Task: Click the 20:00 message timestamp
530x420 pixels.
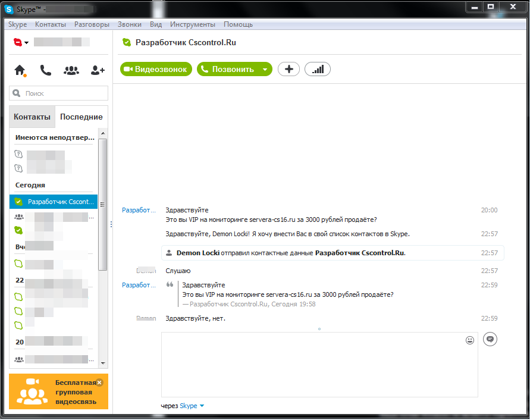Action: click(489, 210)
